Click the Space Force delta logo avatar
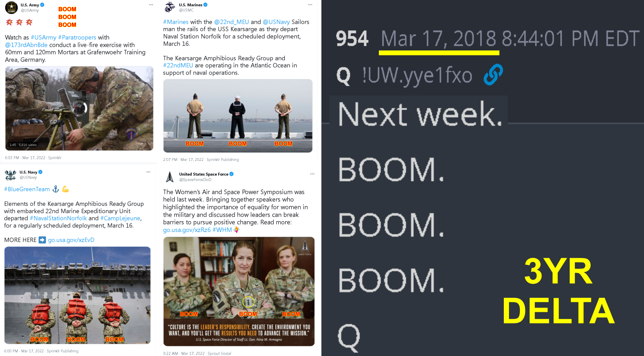The height and width of the screenshot is (356, 644). click(x=170, y=177)
